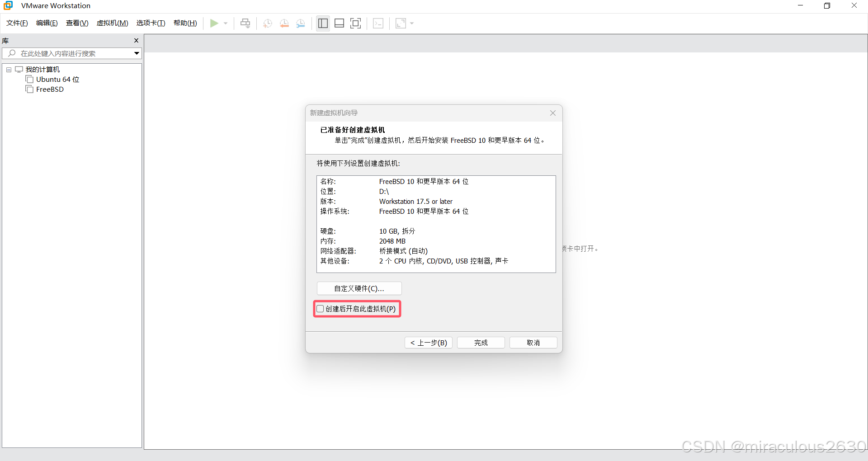This screenshot has width=868, height=461.
Task: Click the 其他设备 row in settings list
Action: [436, 261]
